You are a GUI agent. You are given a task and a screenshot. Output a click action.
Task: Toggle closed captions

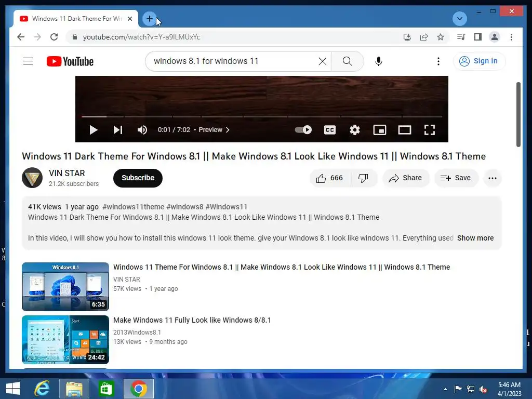tap(330, 130)
